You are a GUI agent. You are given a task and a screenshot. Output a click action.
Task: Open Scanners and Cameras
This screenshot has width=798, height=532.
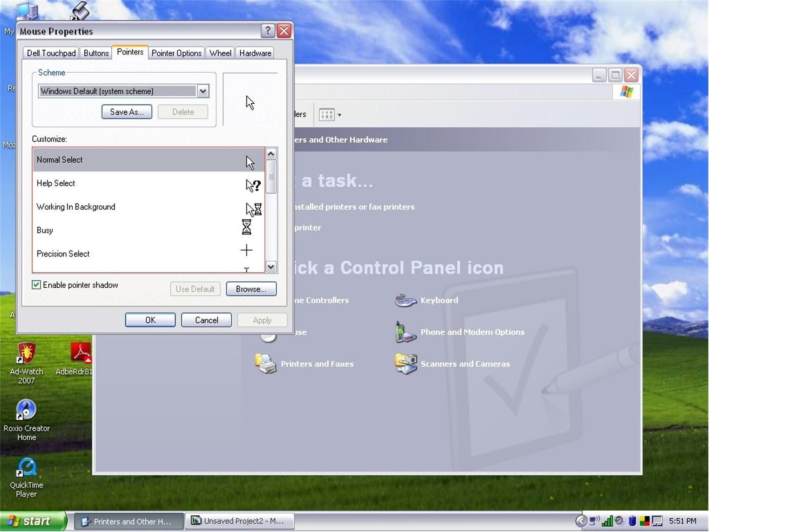[465, 364]
